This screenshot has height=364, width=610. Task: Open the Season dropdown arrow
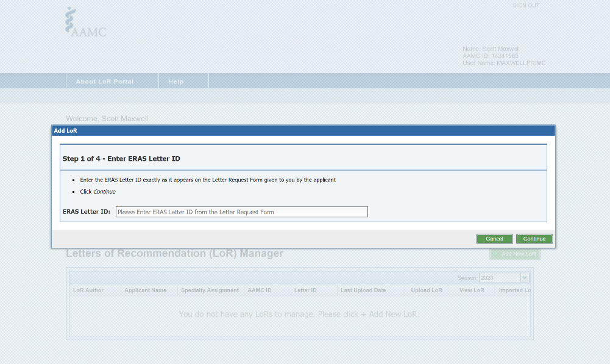[x=524, y=278]
